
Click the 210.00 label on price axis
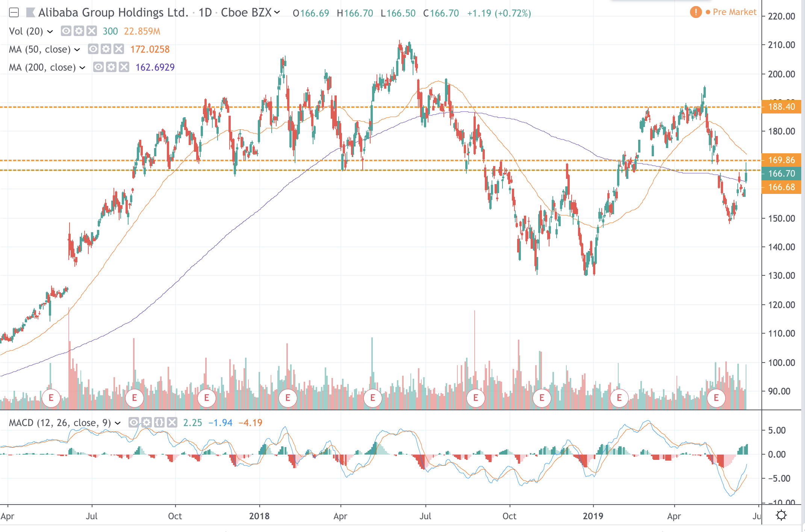click(781, 45)
